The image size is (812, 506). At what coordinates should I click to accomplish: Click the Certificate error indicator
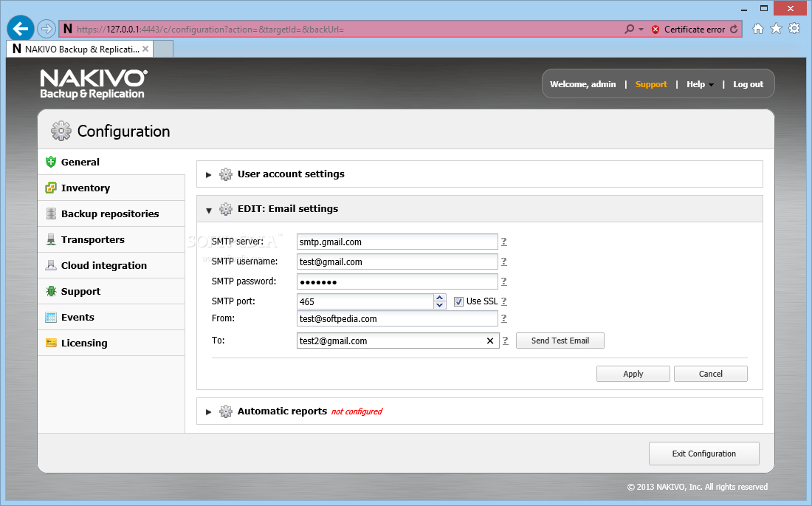(x=688, y=29)
